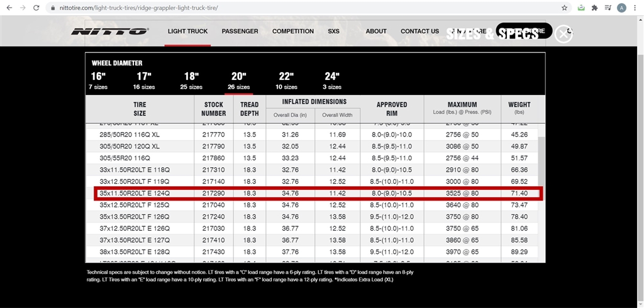Click tire size 35x11.50R20LT E 124Q

click(x=135, y=193)
